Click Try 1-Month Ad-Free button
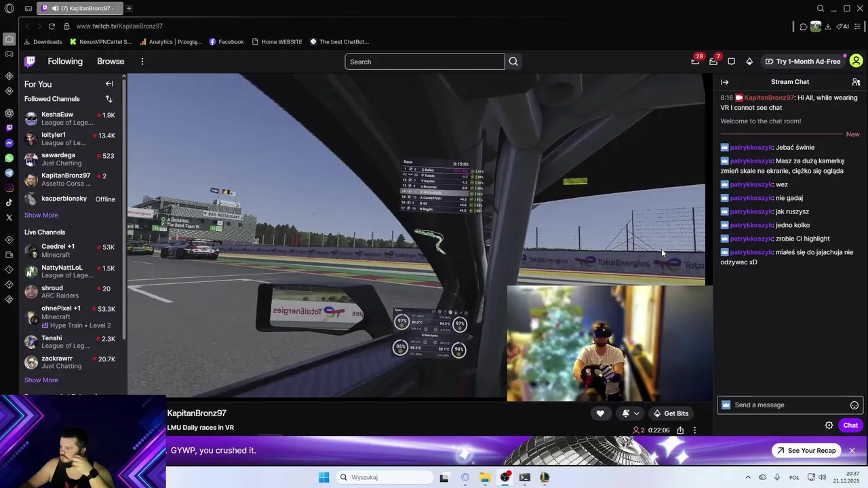 [803, 62]
